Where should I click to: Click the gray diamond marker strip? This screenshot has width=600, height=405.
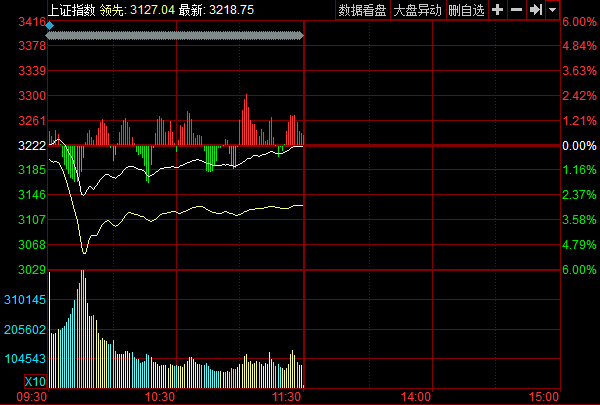pyautogui.click(x=175, y=36)
